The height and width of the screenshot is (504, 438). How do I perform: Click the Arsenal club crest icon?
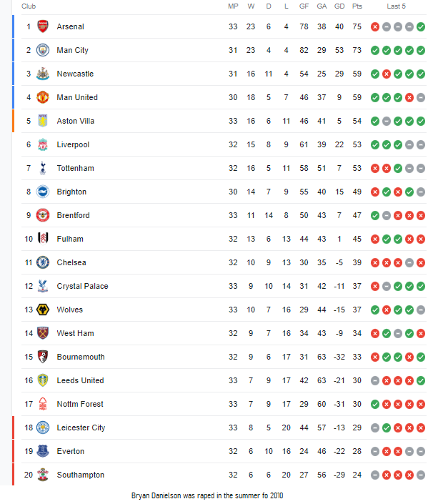43,26
